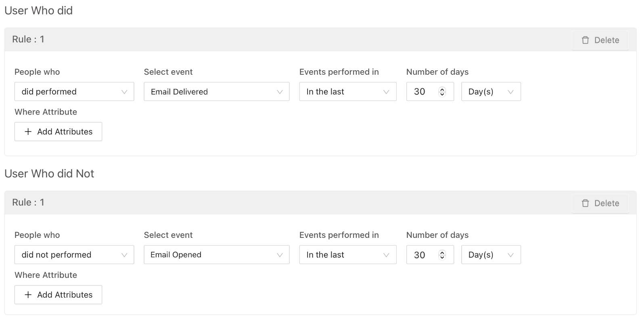Open Day(s) unit dropdown in Email Opened rule
Screen dimensions: 644x319
tap(491, 255)
